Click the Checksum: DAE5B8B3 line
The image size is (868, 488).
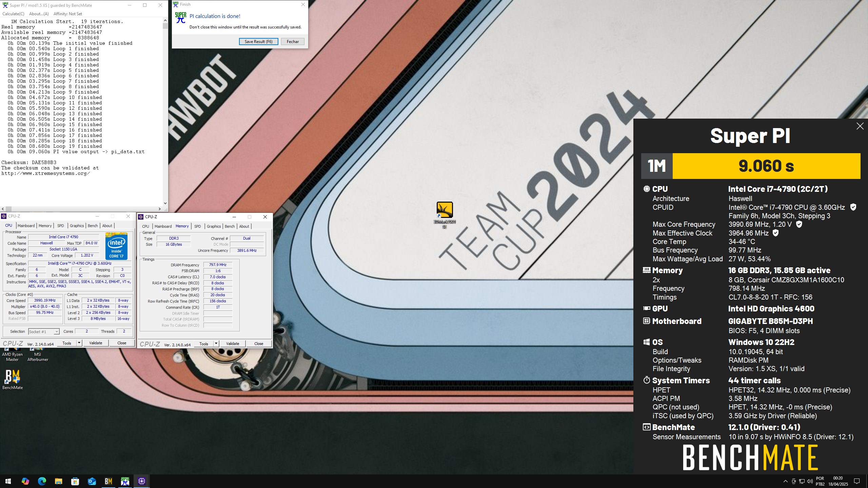29,162
